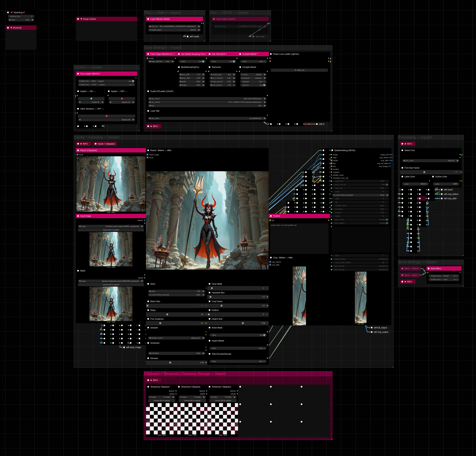
Task: Click the Patch Sage Attention question mark
Action: [x=174, y=54]
